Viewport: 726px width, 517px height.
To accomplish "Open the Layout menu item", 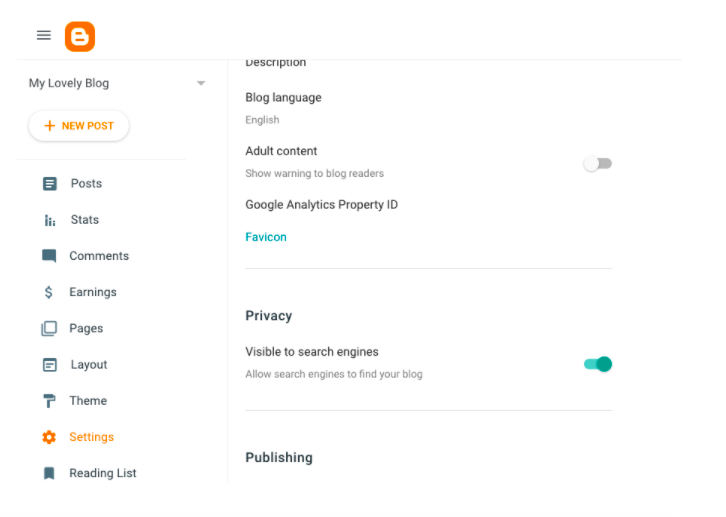I will [89, 365].
